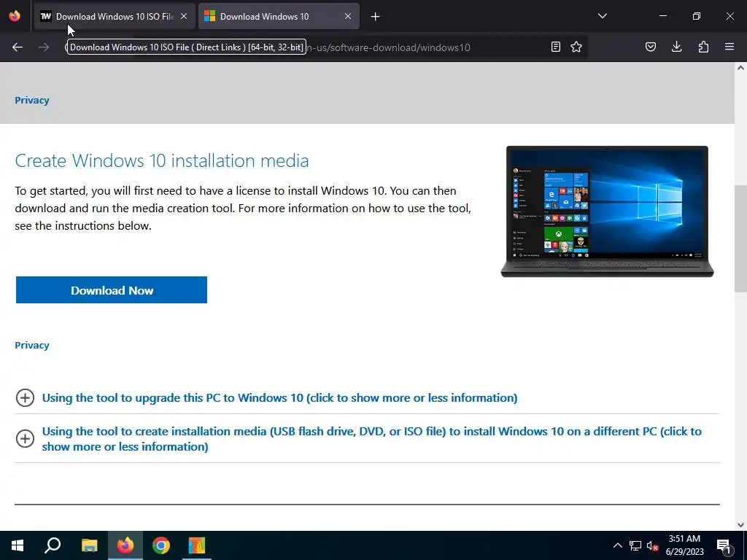
Task: Click the page scrollbar up arrow
Action: [x=740, y=68]
